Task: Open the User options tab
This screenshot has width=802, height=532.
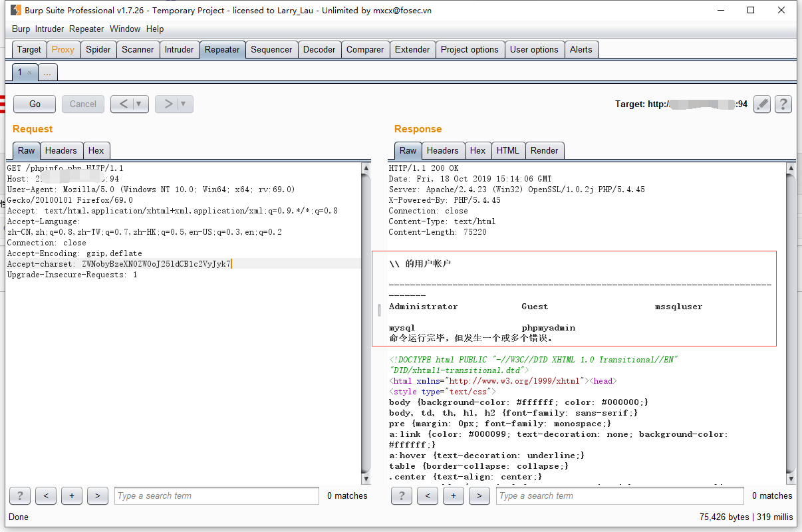Action: pos(534,49)
